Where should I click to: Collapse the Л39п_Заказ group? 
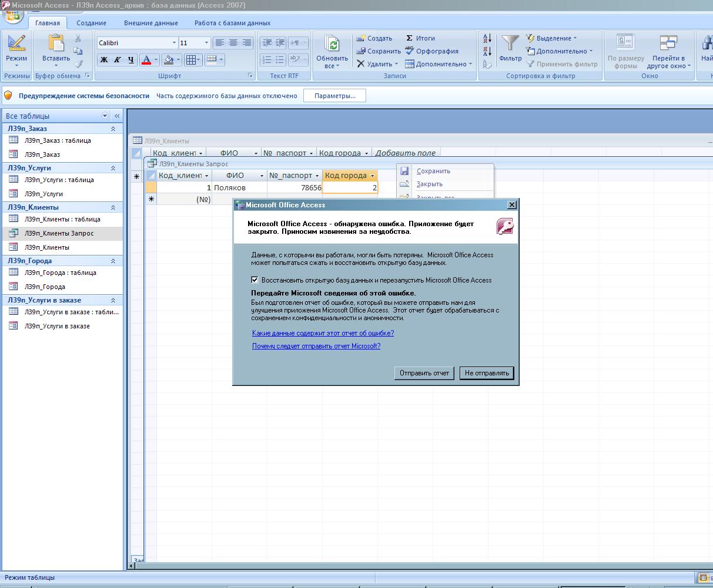tap(113, 129)
